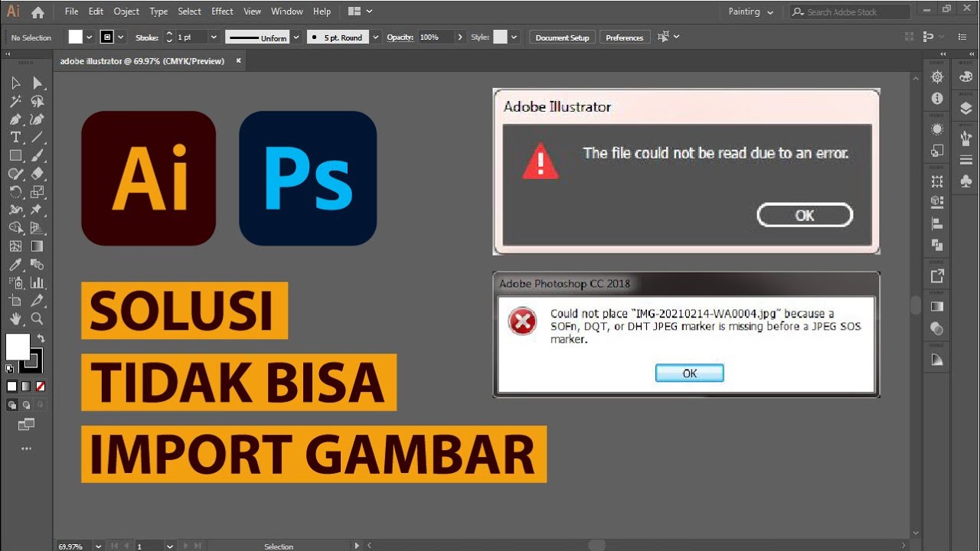980x551 pixels.
Task: Set paint mode to None
Action: 41,386
